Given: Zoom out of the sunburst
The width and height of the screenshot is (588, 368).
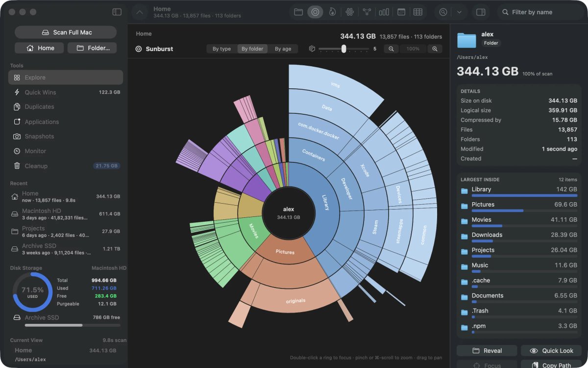Looking at the screenshot, I should click(391, 49).
